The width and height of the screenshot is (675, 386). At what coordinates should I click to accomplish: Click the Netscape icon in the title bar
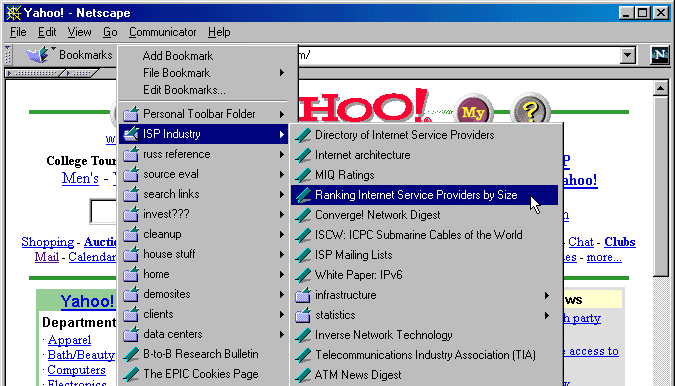(x=14, y=13)
